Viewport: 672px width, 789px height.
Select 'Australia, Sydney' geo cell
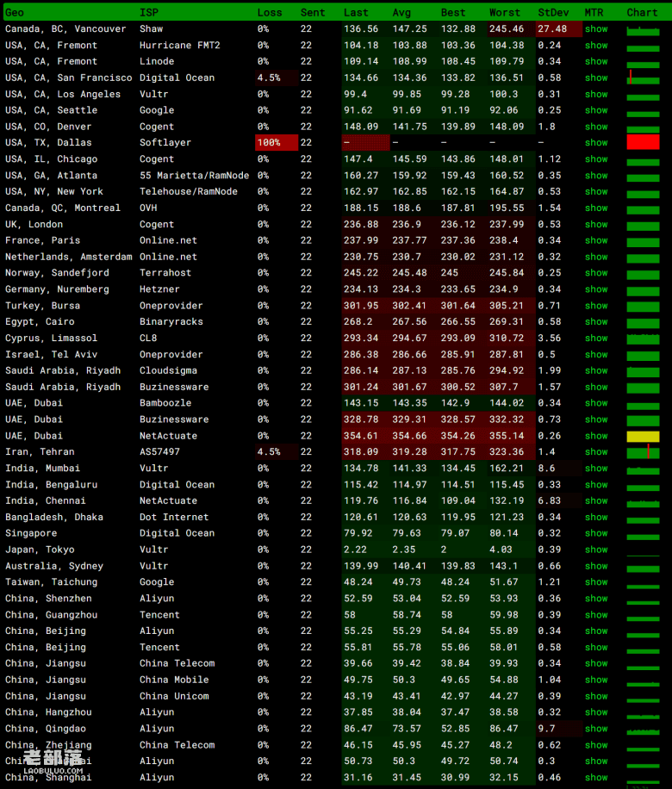click(54, 566)
